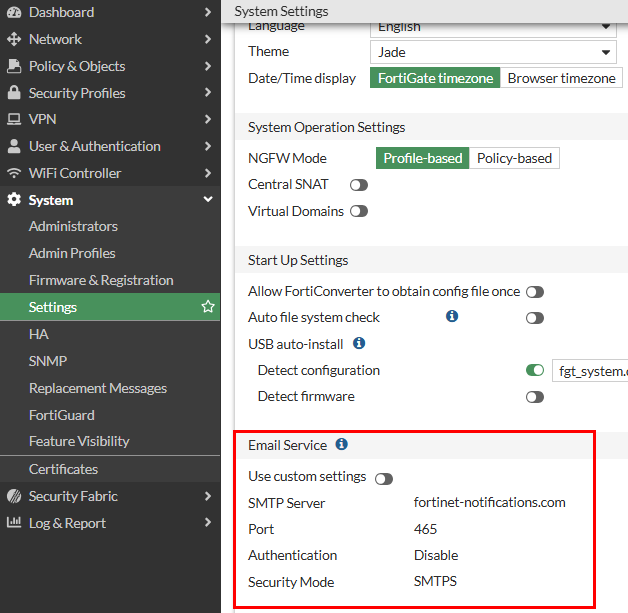Screen dimensions: 628x613
Task: Enable Use custom settings for email
Action: [x=384, y=479]
